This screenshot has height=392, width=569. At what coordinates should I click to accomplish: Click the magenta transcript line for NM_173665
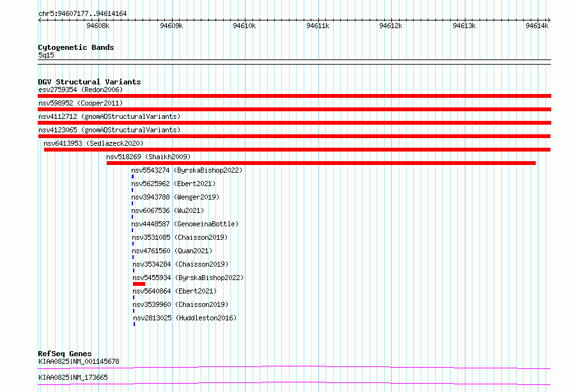tap(294, 383)
